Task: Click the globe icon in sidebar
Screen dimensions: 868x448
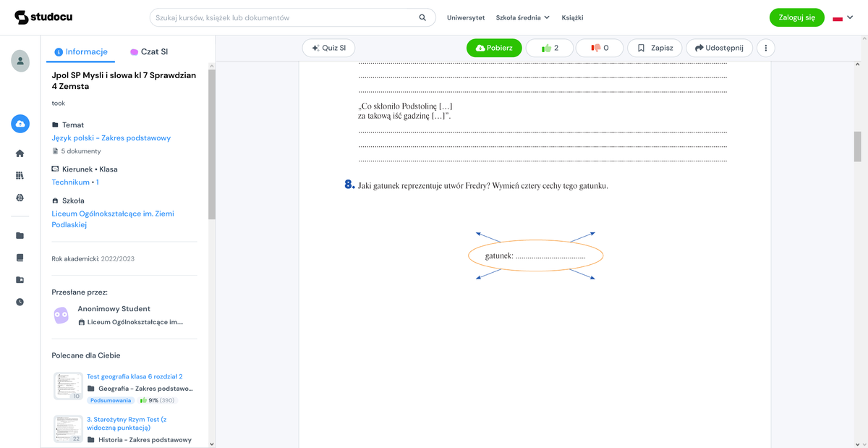Action: point(20,198)
